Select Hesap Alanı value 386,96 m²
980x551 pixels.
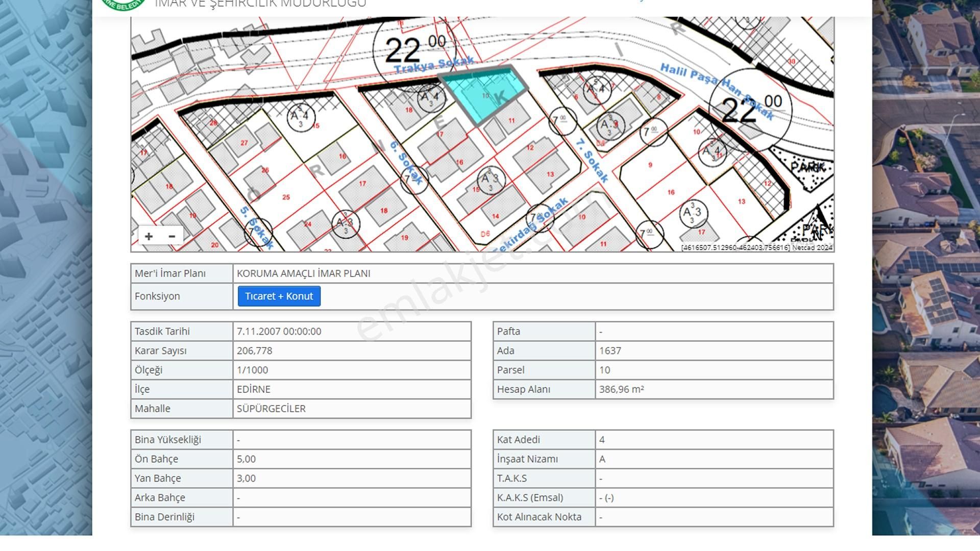click(x=622, y=390)
